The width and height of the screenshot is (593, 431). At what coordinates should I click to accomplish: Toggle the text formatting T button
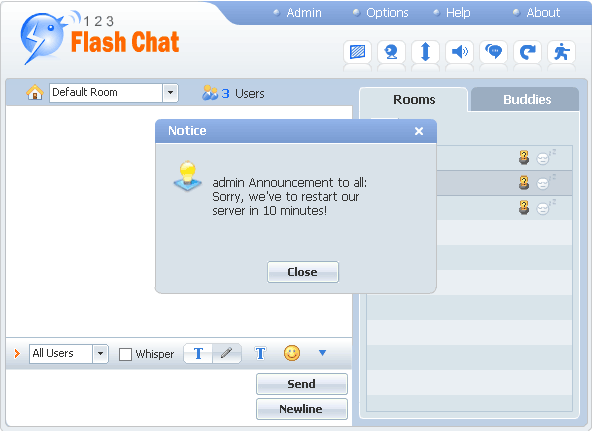tap(198, 353)
